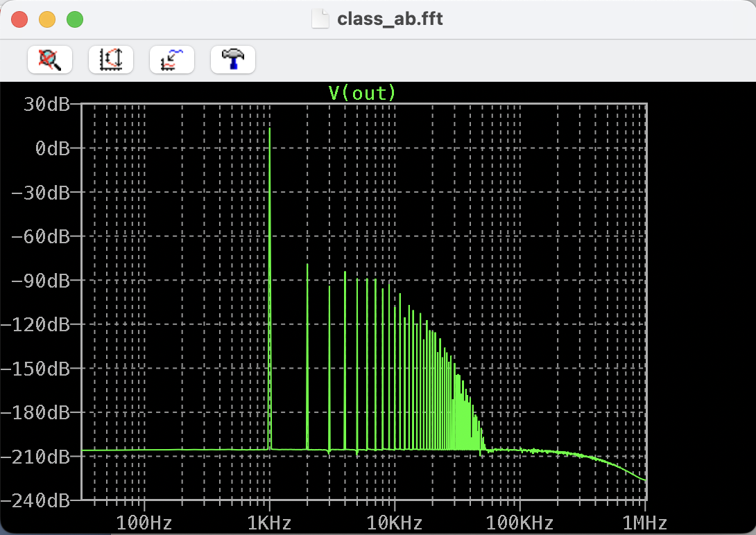Maximize the window with green button
The width and height of the screenshot is (756, 535).
[75, 19]
